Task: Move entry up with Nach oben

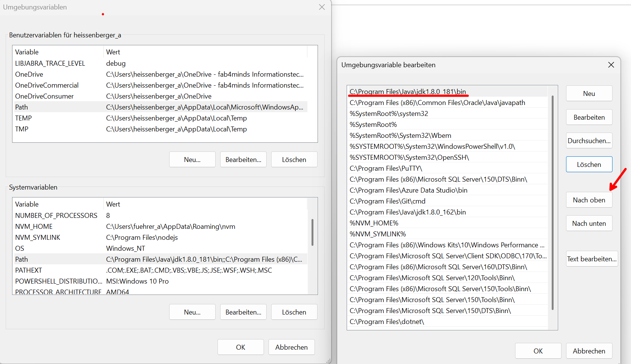Action: [x=589, y=200]
